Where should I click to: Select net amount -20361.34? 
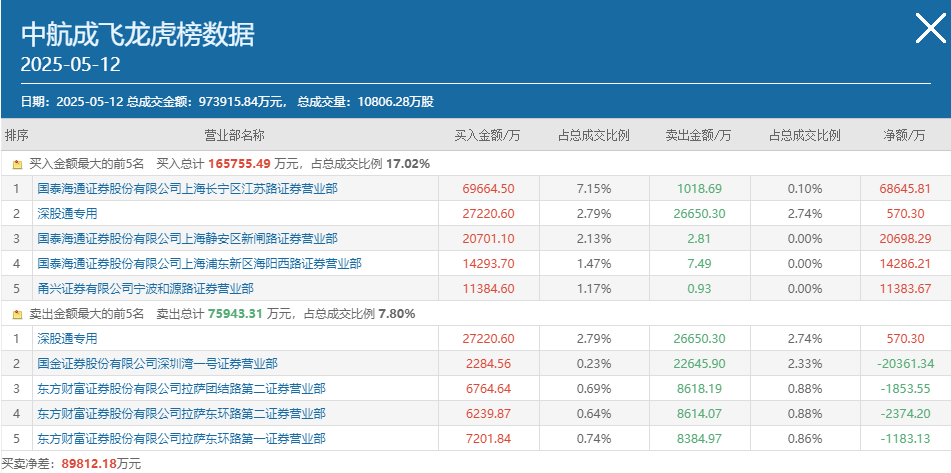click(x=904, y=364)
